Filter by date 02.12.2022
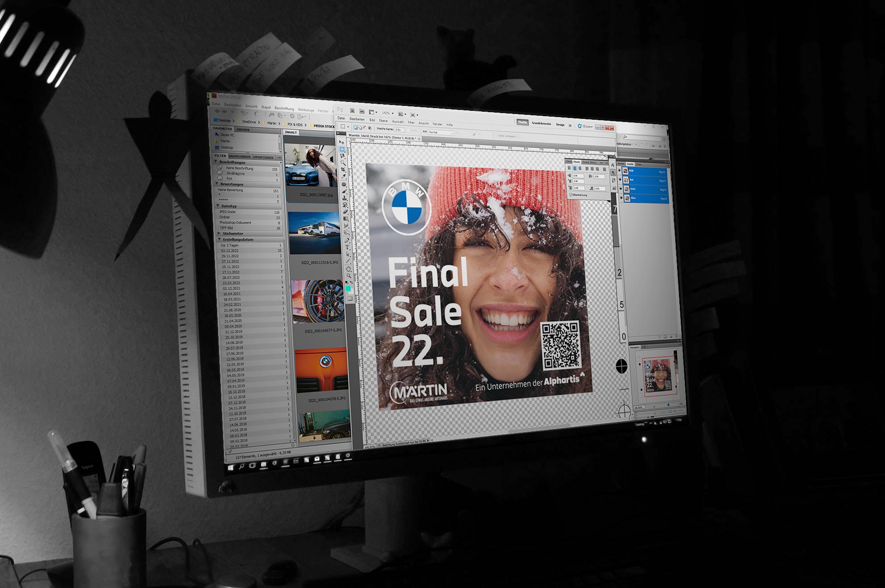Screen dimensions: 885x588 tap(251, 251)
